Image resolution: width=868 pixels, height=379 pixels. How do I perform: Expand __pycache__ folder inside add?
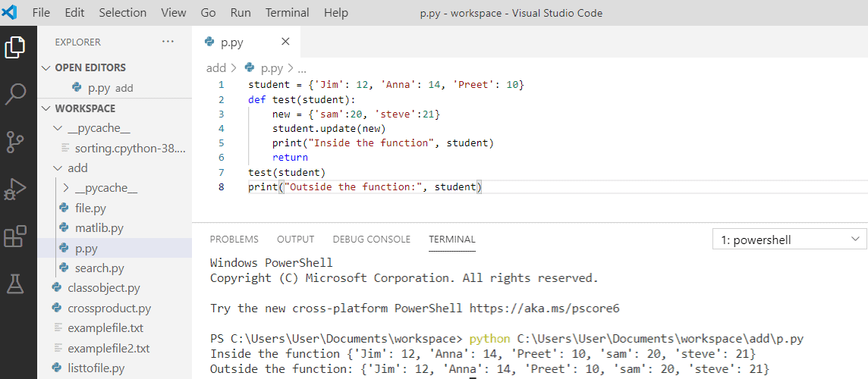click(x=66, y=188)
